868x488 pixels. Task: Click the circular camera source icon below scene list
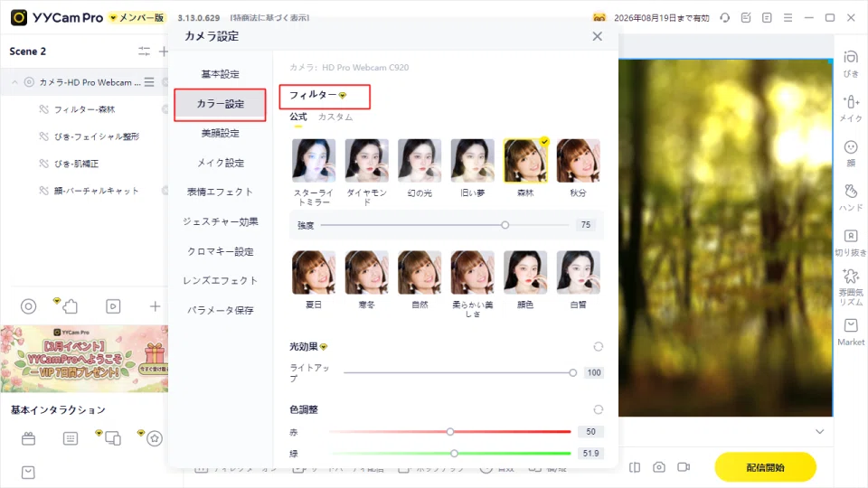pos(28,306)
